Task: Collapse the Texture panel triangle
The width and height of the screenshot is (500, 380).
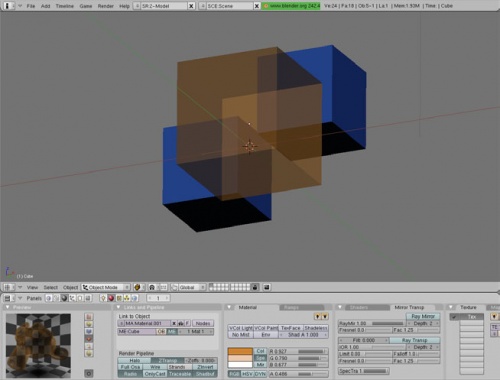Action: [x=450, y=307]
